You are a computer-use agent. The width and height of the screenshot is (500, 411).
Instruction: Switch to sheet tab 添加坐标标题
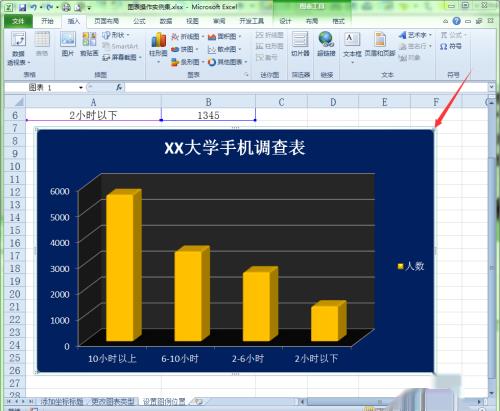[x=62, y=402]
